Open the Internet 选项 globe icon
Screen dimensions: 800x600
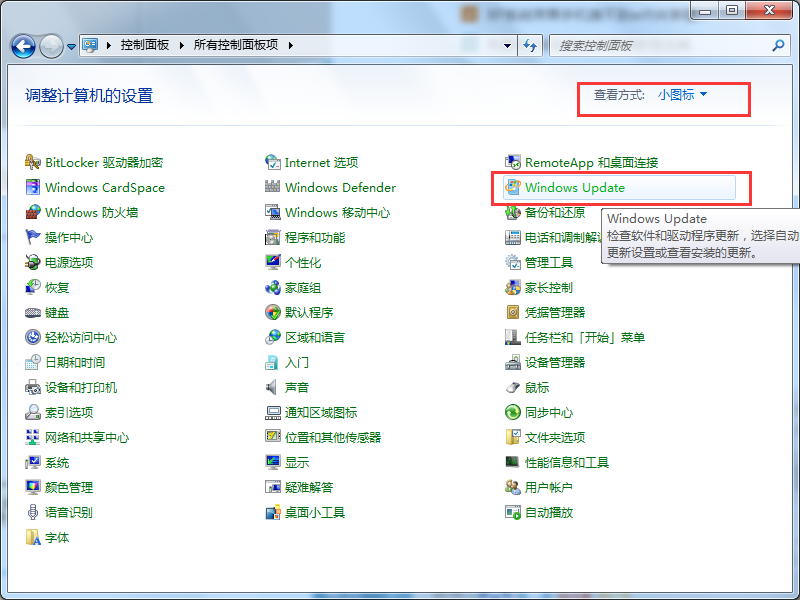click(272, 162)
